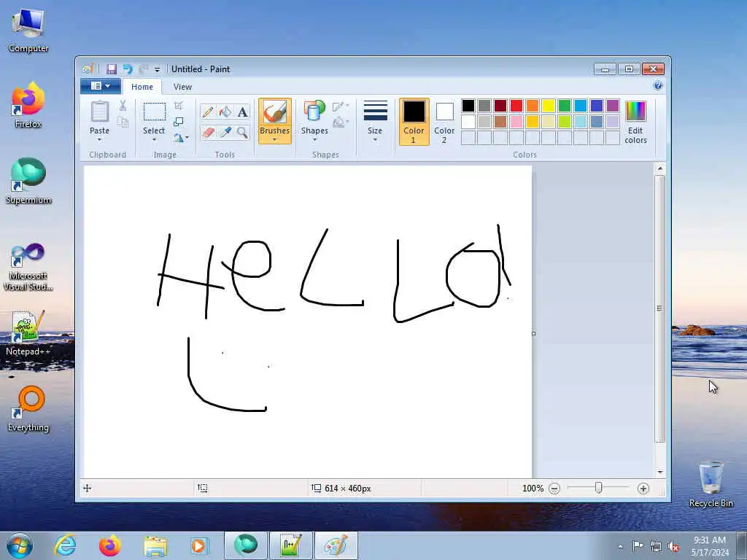The width and height of the screenshot is (747, 560).
Task: Click the Redo arrow in title bar
Action: coord(143,69)
